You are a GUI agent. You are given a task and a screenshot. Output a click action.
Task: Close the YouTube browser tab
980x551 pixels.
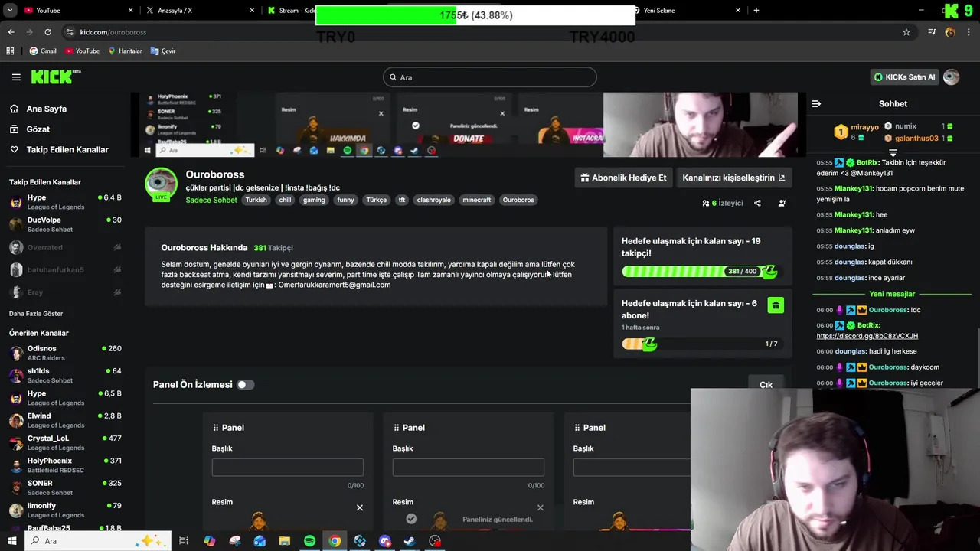click(x=130, y=10)
